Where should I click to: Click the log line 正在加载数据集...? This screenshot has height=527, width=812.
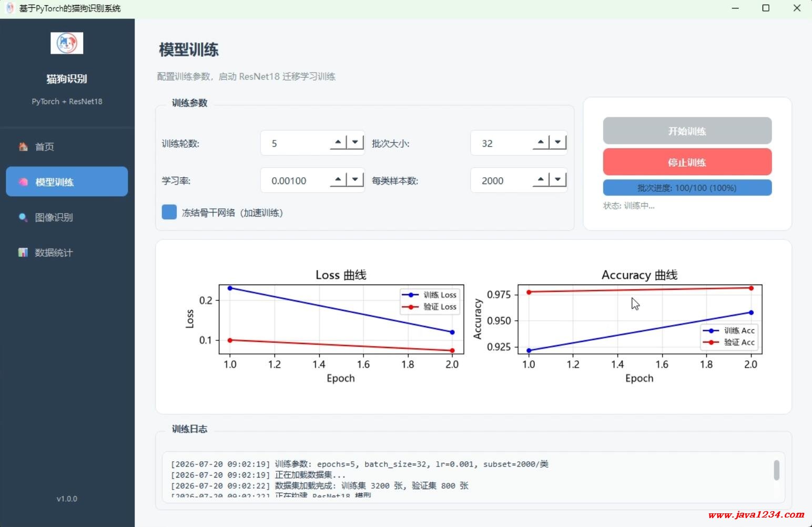(x=258, y=475)
